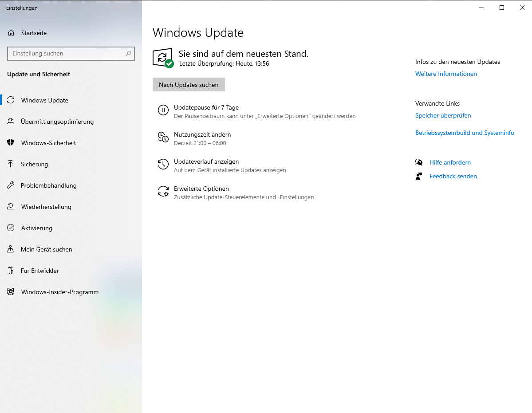Click the Derzeit 21:00 – 06:00 text
This screenshot has height=413, width=532.
coord(200,143)
